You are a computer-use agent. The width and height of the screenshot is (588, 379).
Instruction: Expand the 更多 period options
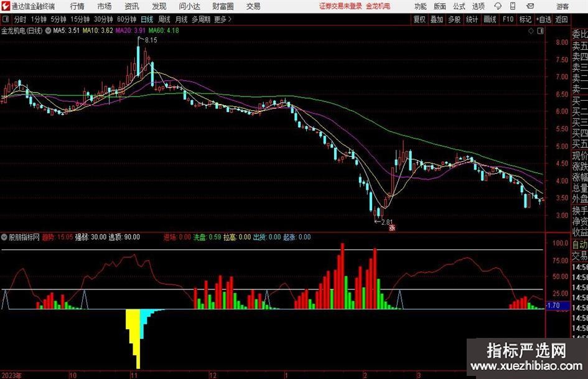[223, 19]
